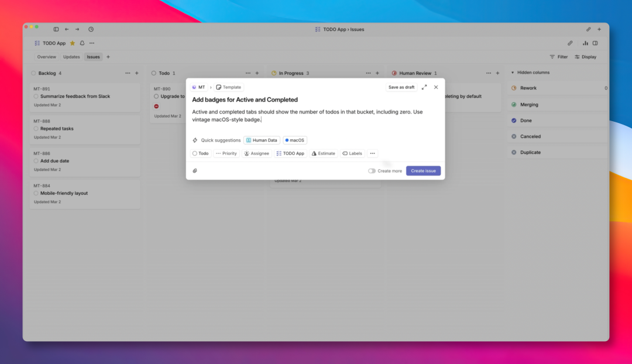Go back with the left arrow
Screen dimensions: 632x364
67,29
